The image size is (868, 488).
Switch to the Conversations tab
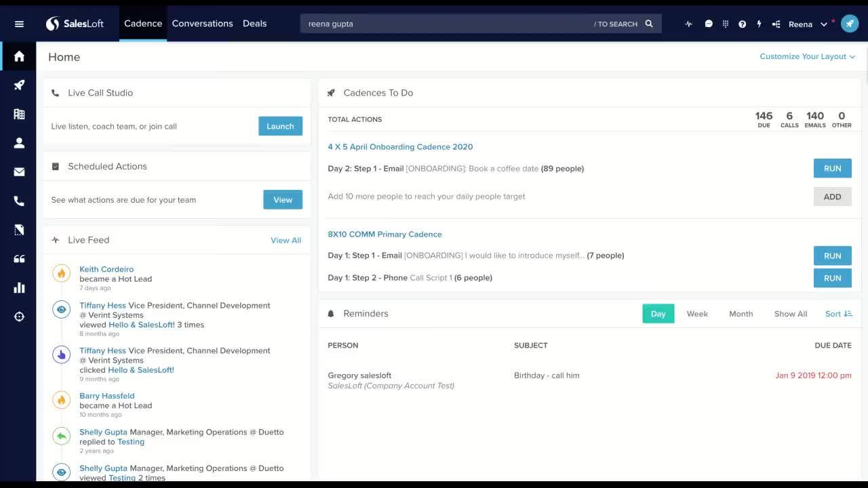point(202,24)
